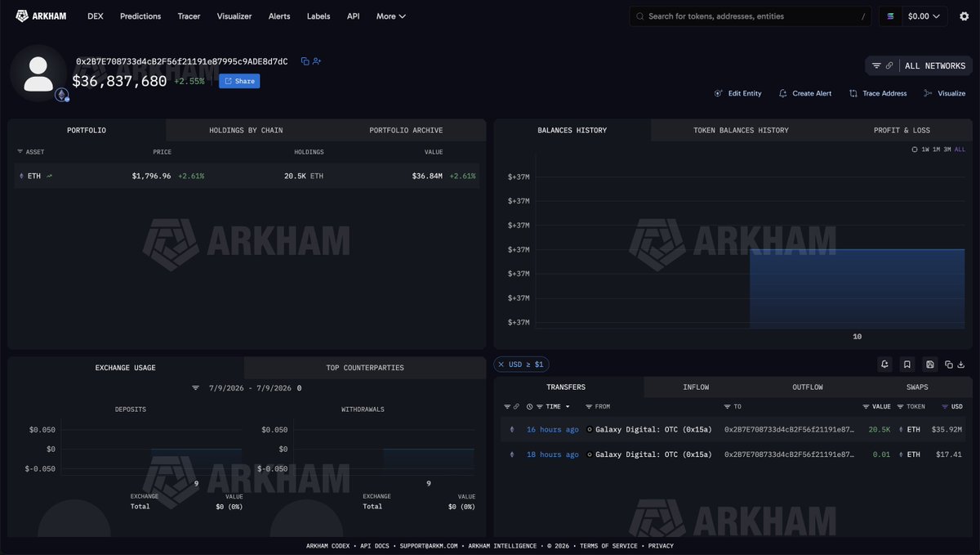This screenshot has width=980, height=555.
Task: Click the link icon in All Networks box
Action: click(889, 66)
